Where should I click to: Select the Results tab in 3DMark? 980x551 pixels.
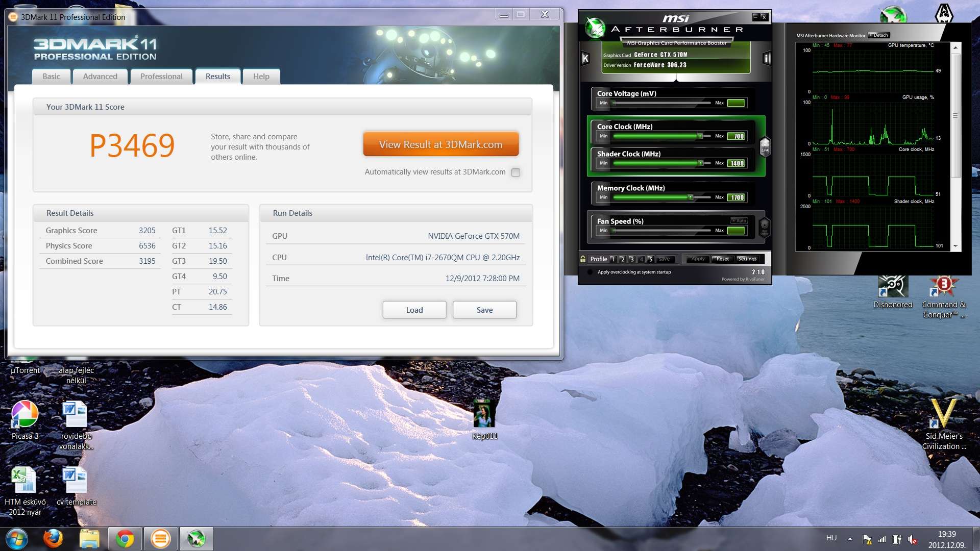(x=218, y=77)
